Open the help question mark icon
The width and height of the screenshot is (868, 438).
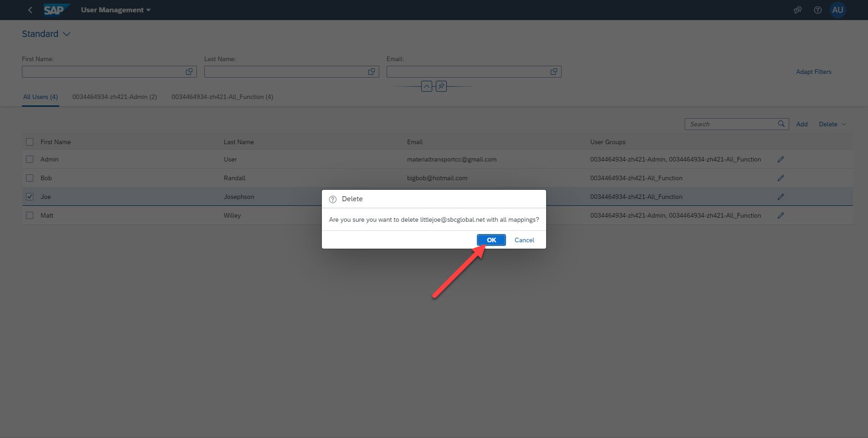coord(818,10)
